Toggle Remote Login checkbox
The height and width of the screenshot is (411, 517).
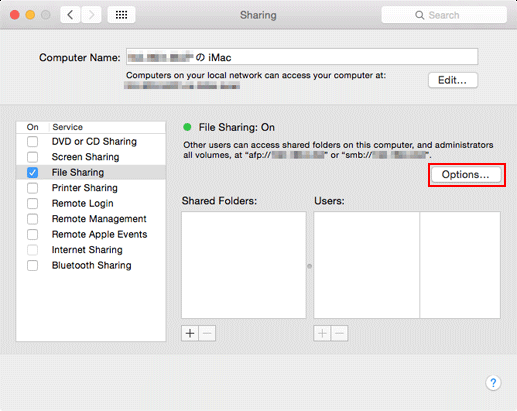[32, 203]
